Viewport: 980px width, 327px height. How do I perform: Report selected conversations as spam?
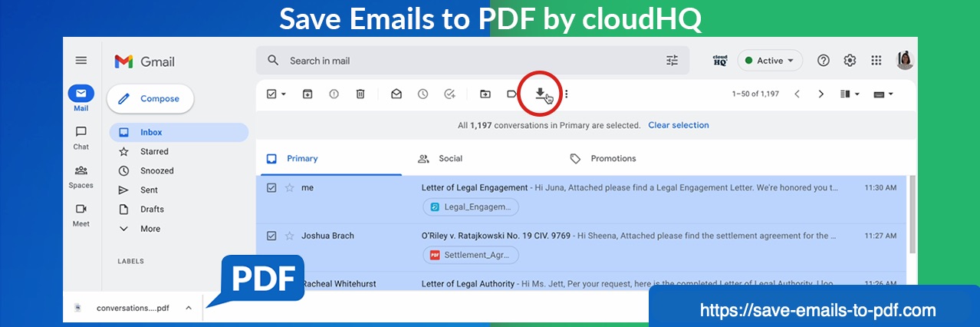click(x=334, y=94)
